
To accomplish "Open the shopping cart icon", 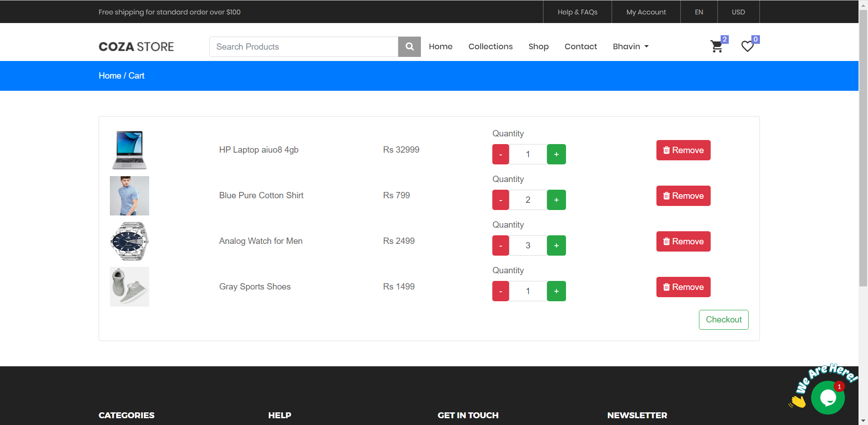I will tap(716, 47).
